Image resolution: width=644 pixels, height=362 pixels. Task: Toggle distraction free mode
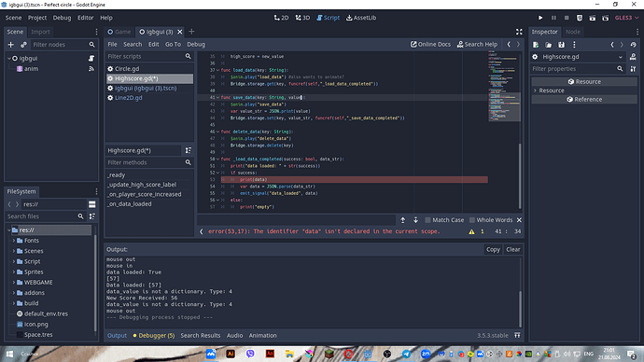(519, 32)
